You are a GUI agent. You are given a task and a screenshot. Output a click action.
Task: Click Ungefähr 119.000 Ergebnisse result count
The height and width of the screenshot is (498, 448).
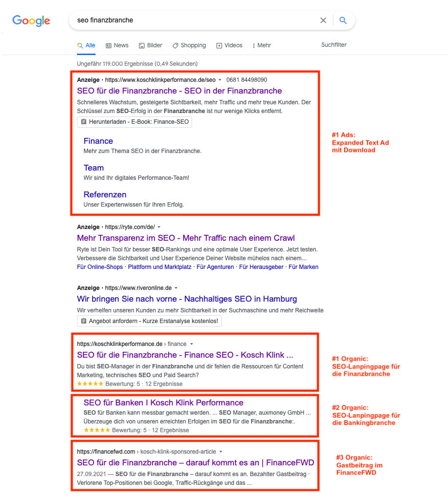[137, 64]
